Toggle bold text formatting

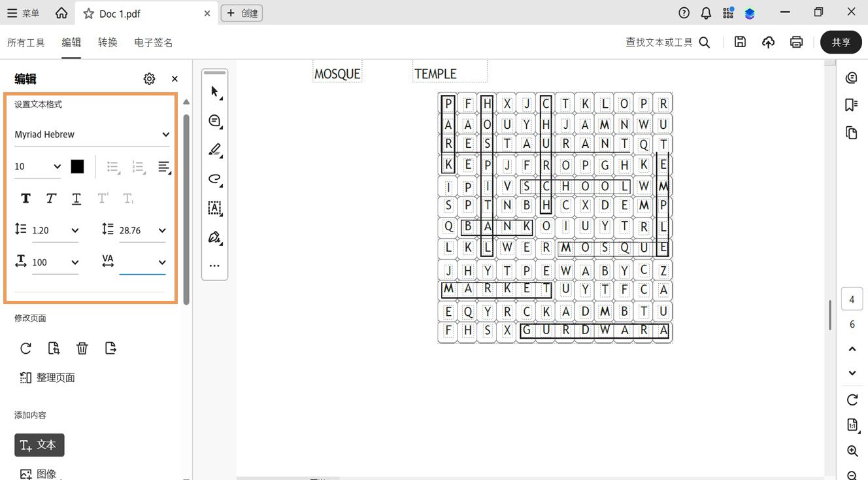point(25,198)
